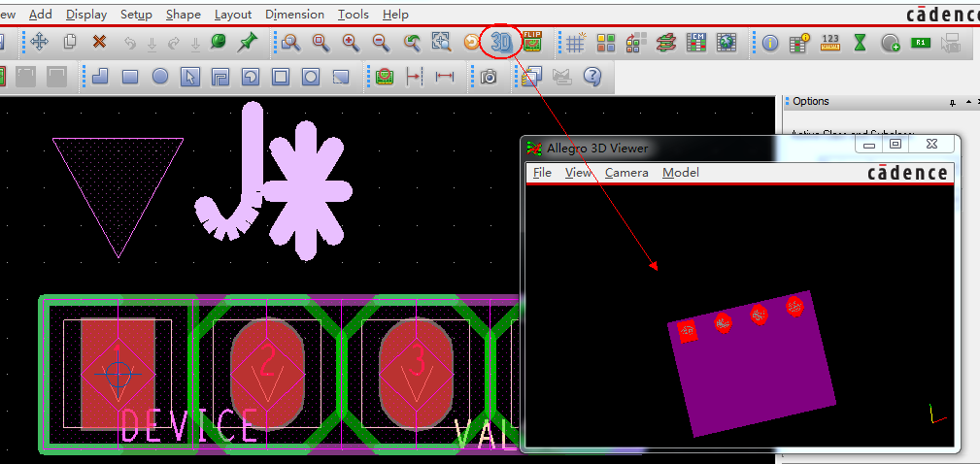Click the Flip design icon
The image size is (980, 464).
532,43
